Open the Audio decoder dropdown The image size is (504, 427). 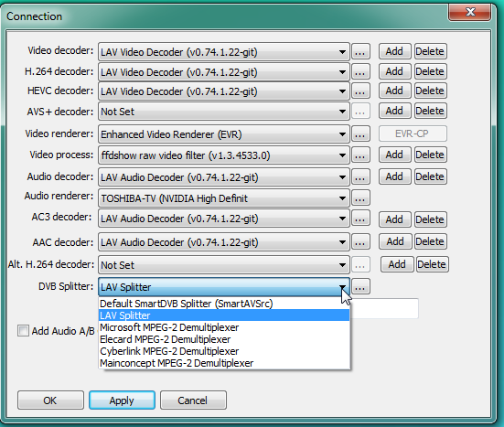[x=224, y=177]
